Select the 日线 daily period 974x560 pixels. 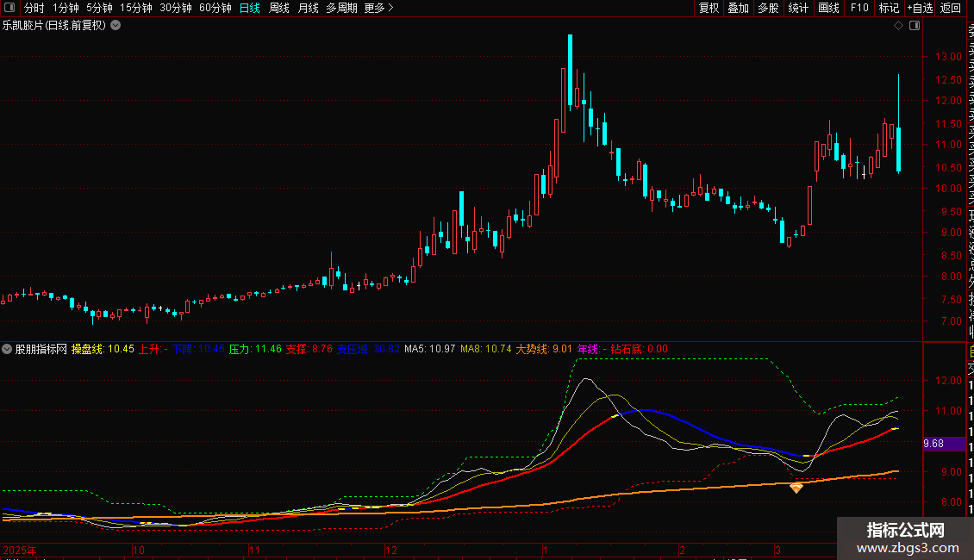click(x=250, y=8)
